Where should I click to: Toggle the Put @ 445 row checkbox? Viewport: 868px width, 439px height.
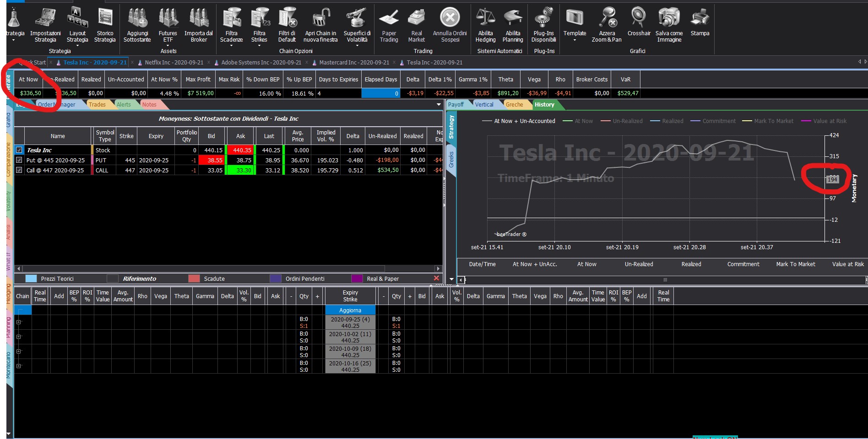coord(19,160)
